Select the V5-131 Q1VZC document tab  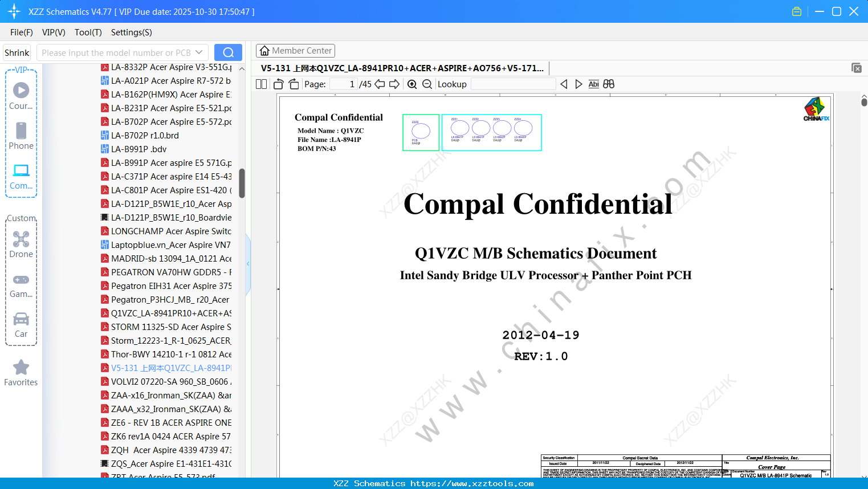tap(402, 68)
